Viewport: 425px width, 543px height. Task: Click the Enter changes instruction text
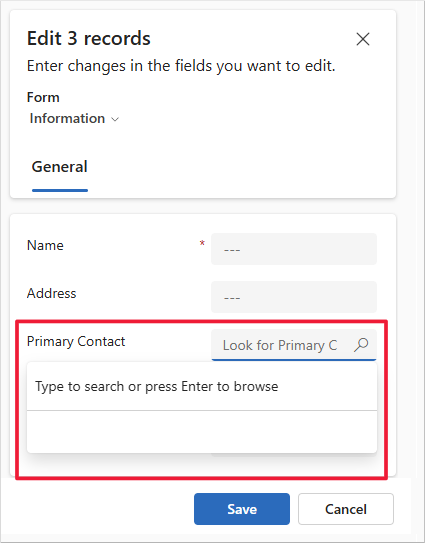[x=181, y=66]
